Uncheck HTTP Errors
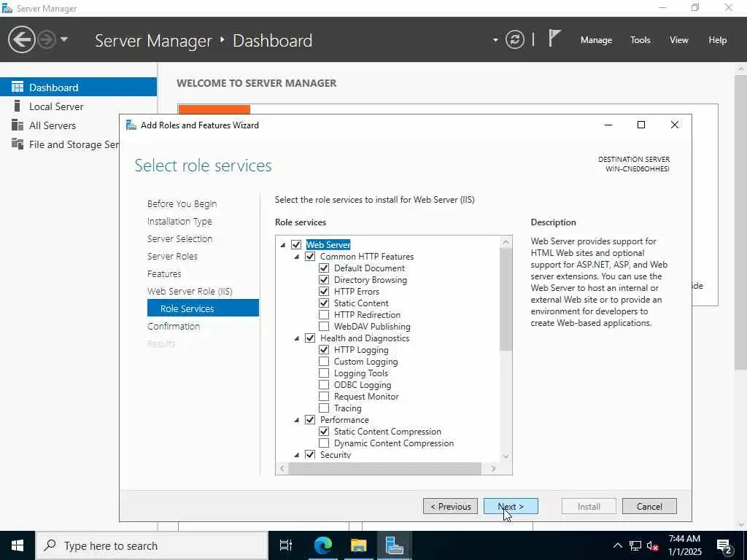747x560 pixels. click(x=324, y=292)
